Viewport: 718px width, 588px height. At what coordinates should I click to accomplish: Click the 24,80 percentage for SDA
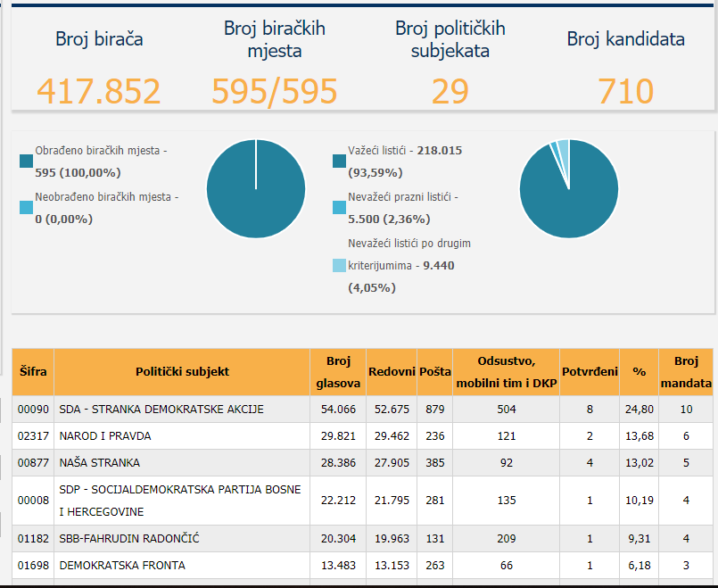click(640, 410)
